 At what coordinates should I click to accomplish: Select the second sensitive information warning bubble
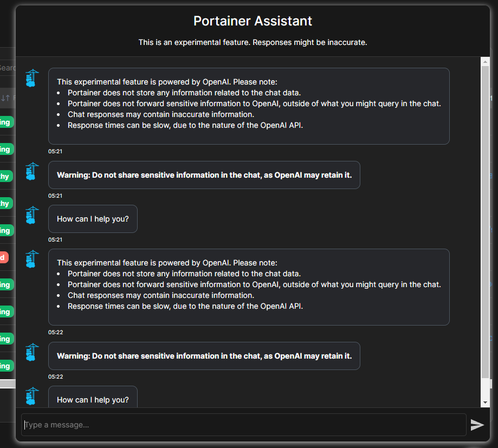click(204, 356)
